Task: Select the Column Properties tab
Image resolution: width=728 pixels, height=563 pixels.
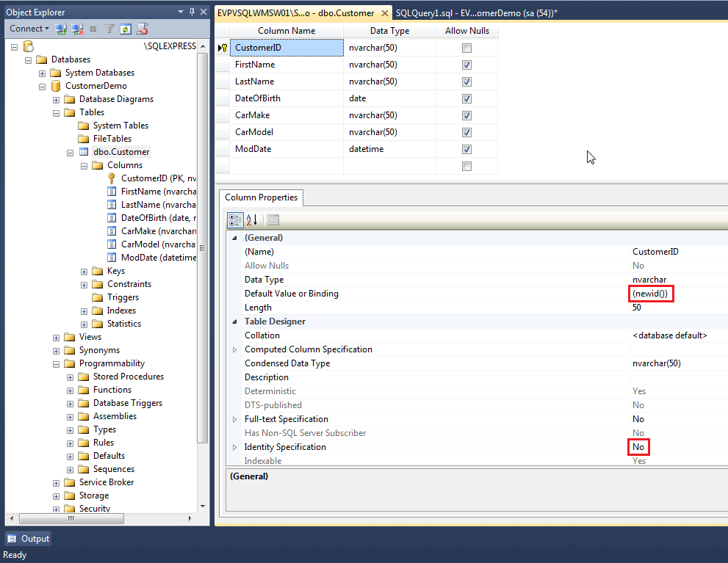Action: pyautogui.click(x=261, y=197)
